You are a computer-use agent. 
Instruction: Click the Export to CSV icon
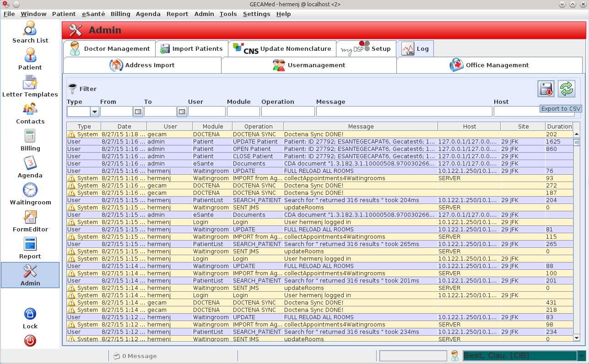coord(546,89)
